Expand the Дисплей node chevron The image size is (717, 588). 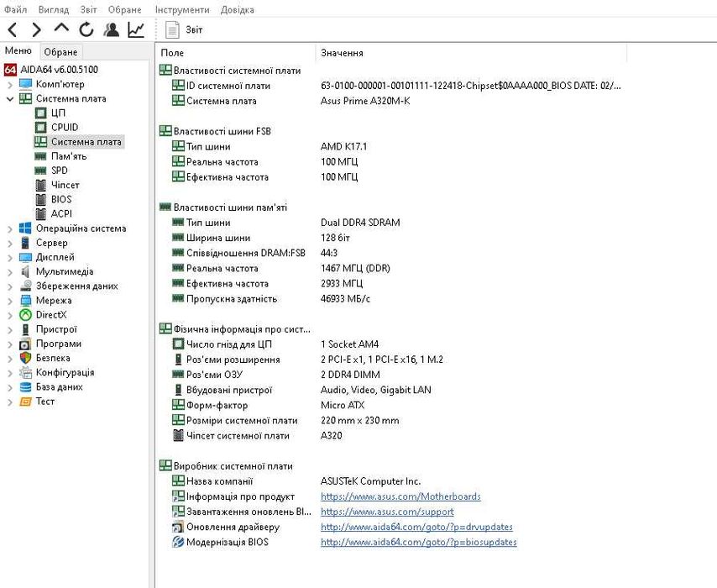(x=10, y=258)
